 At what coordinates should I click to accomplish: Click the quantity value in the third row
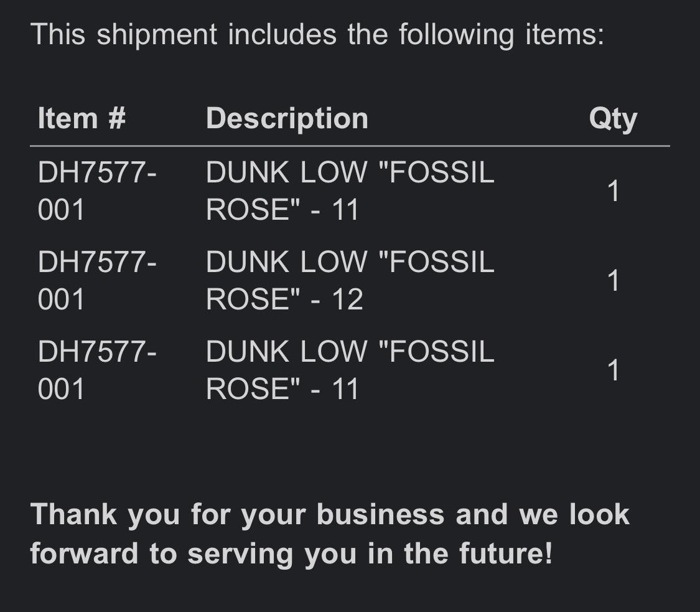point(614,371)
